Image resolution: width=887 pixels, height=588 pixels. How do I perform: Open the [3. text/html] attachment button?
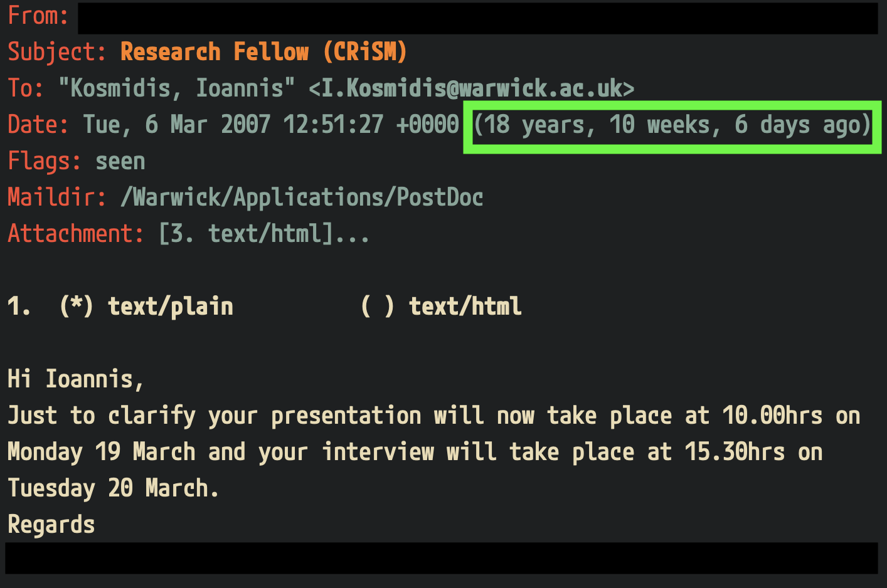click(x=246, y=234)
